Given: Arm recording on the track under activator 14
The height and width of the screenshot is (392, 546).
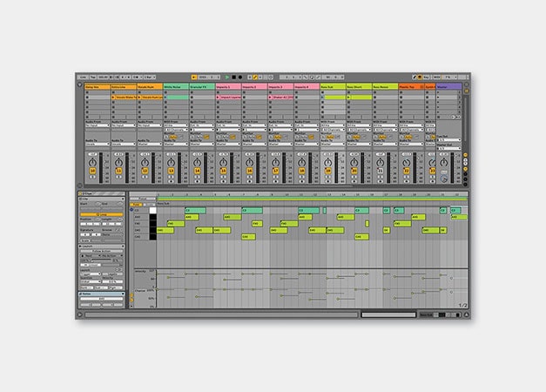Looking at the screenshot, I should pyautogui.click(x=197, y=181).
